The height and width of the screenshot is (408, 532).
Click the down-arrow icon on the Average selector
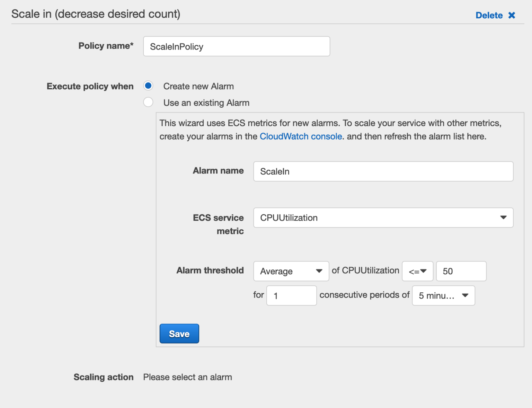(319, 271)
